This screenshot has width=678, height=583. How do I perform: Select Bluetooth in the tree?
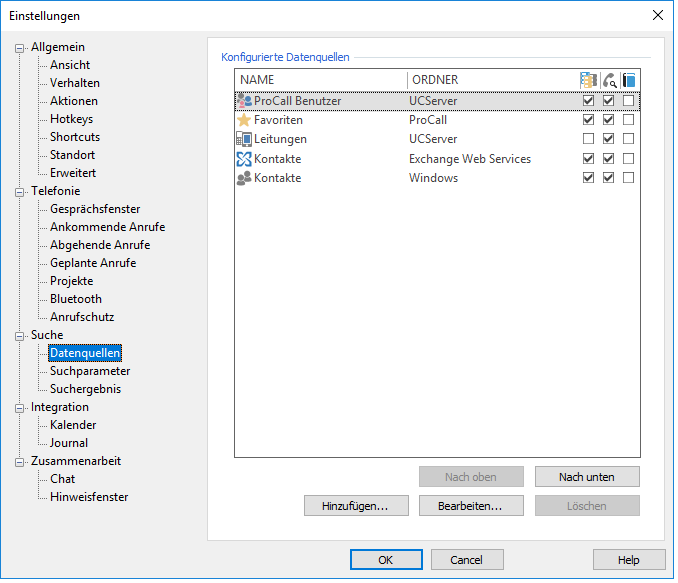76,299
